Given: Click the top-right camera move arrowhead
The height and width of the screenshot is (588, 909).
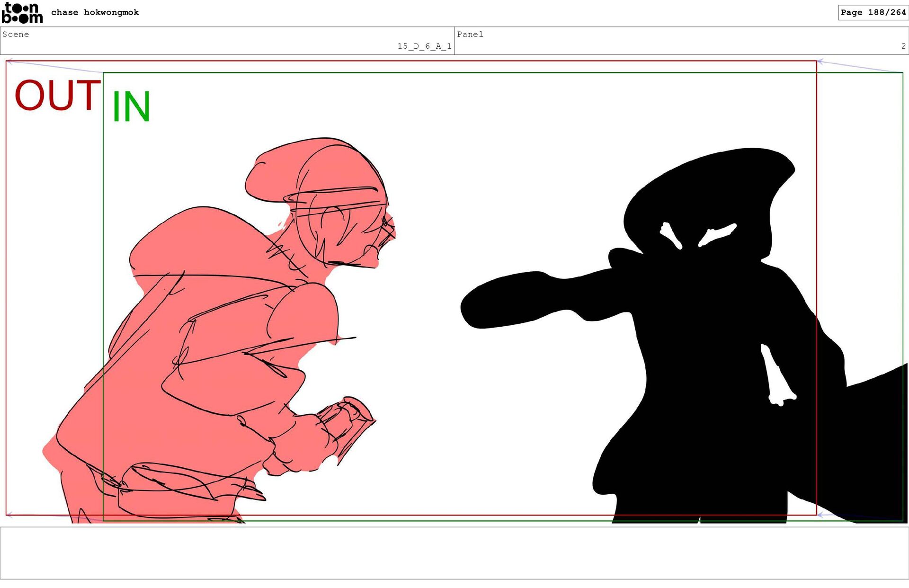Looking at the screenshot, I should tap(821, 62).
